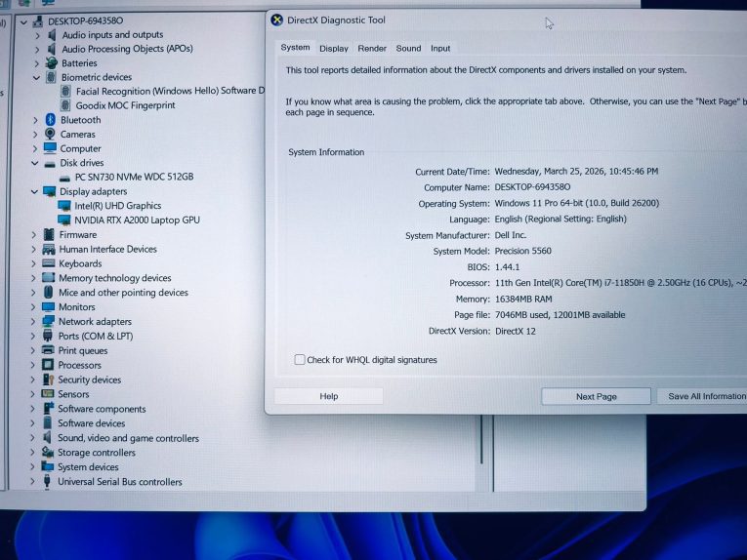Viewport: 747px width, 560px height.
Task: Switch to the Display tab
Action: 334,49
